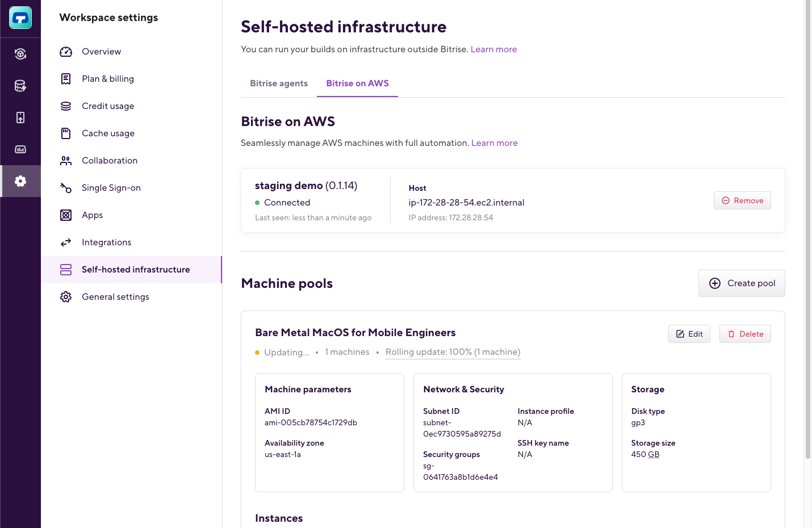The width and height of the screenshot is (812, 528).
Task: Delete the Bare Metal MacOS pool
Action: 745,334
